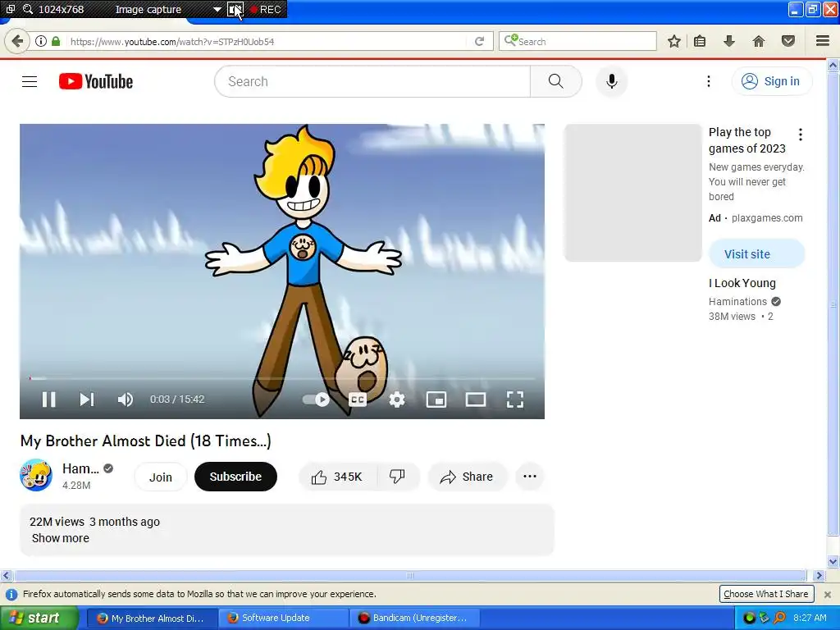The width and height of the screenshot is (840, 630).
Task: Like the video with 345K likes
Action: click(337, 477)
